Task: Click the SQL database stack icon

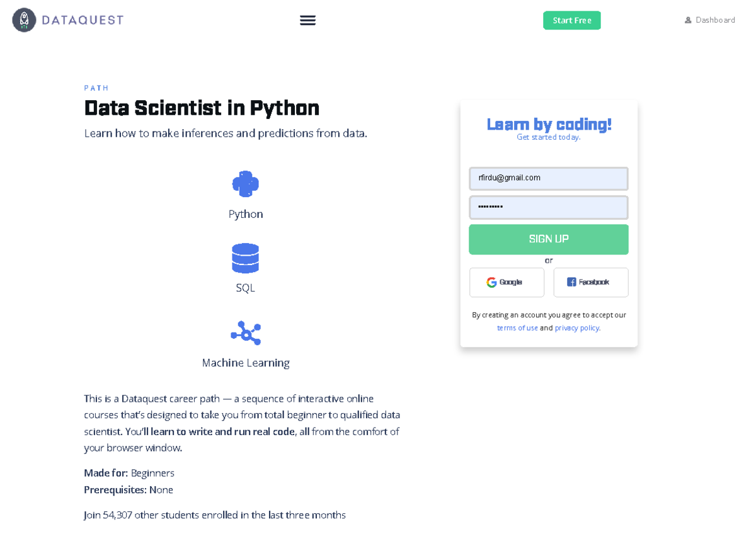Action: click(245, 258)
